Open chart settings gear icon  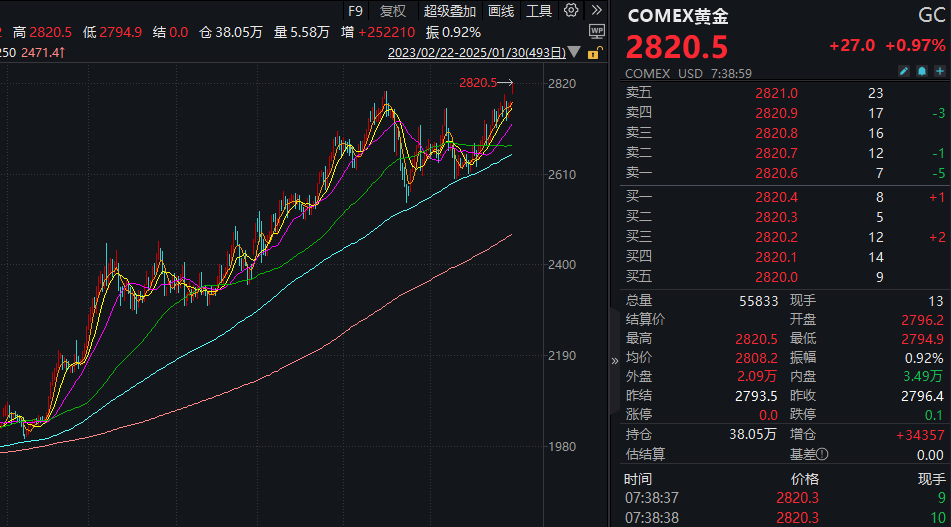[571, 11]
